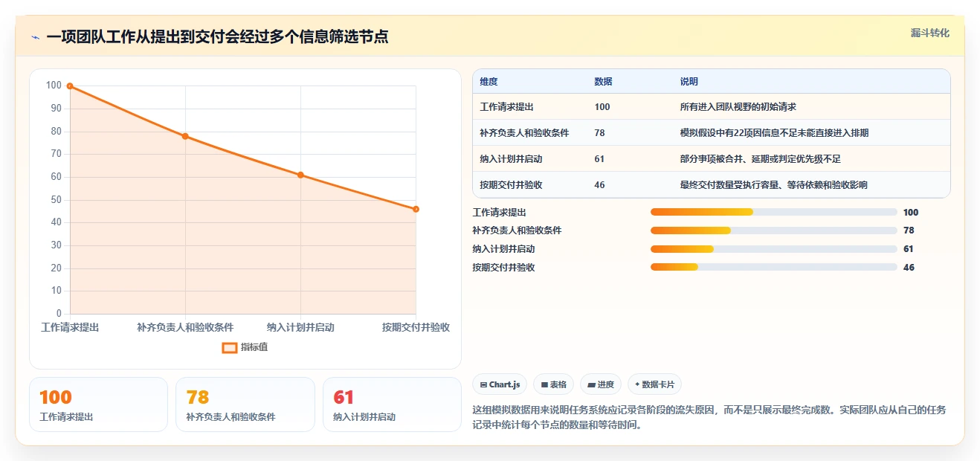This screenshot has height=461, width=980.
Task: Click y-axis tick label 50
Action: coord(56,200)
